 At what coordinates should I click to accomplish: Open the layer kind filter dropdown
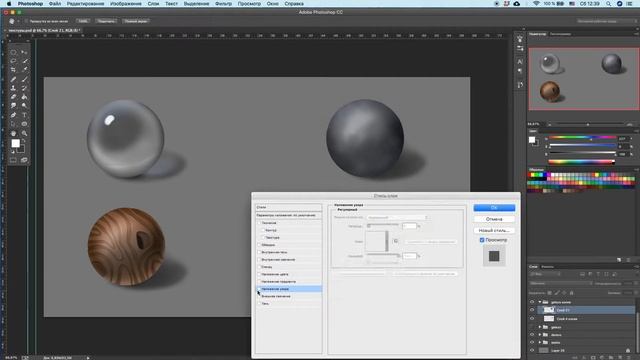coord(545,274)
